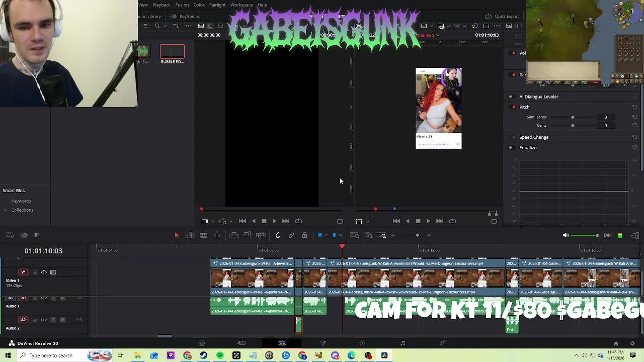Adjust the green monitor volume slider
644x362 pixels.
coord(585,235)
